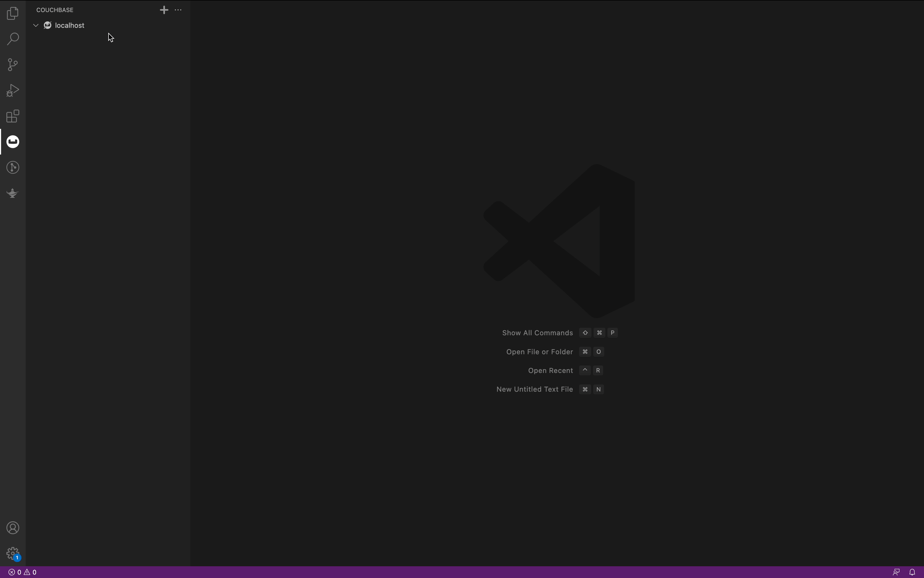Viewport: 924px width, 578px height.
Task: Open the Git Graph style icon below Couchbase
Action: click(13, 167)
